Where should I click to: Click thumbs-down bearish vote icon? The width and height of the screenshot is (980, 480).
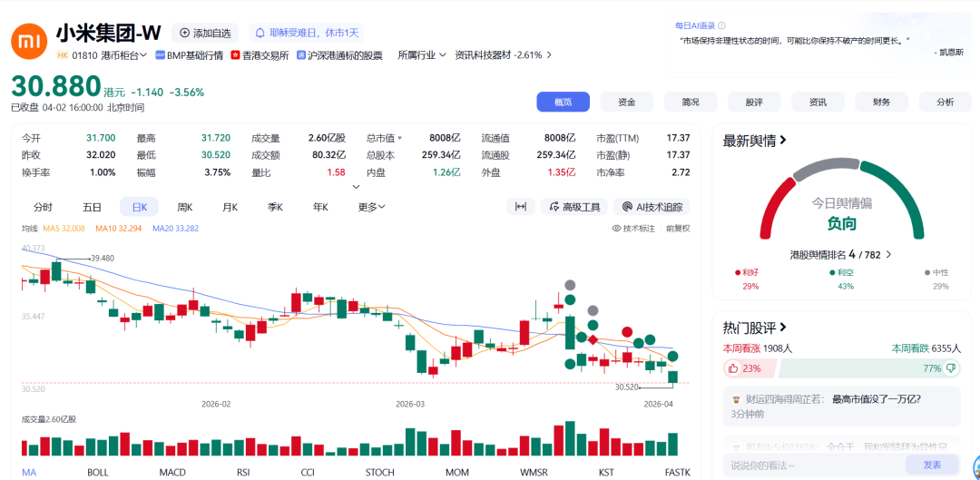tap(951, 368)
